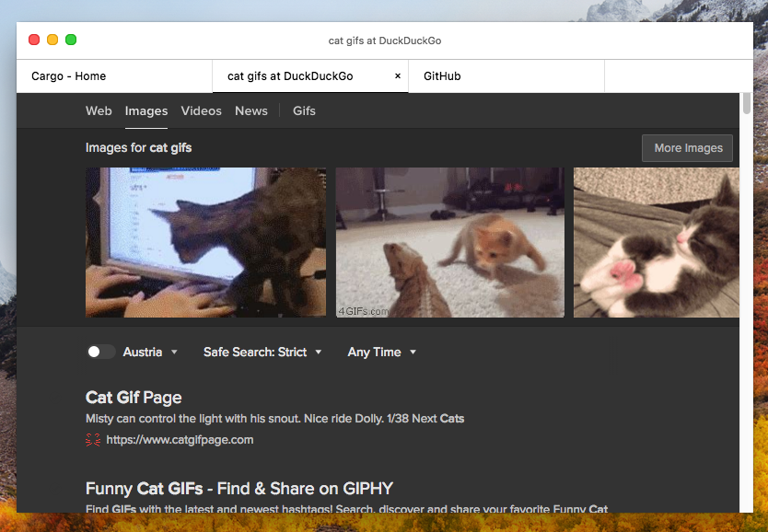Open the Any Time filter dropdown
This screenshot has height=532, width=768.
381,352
